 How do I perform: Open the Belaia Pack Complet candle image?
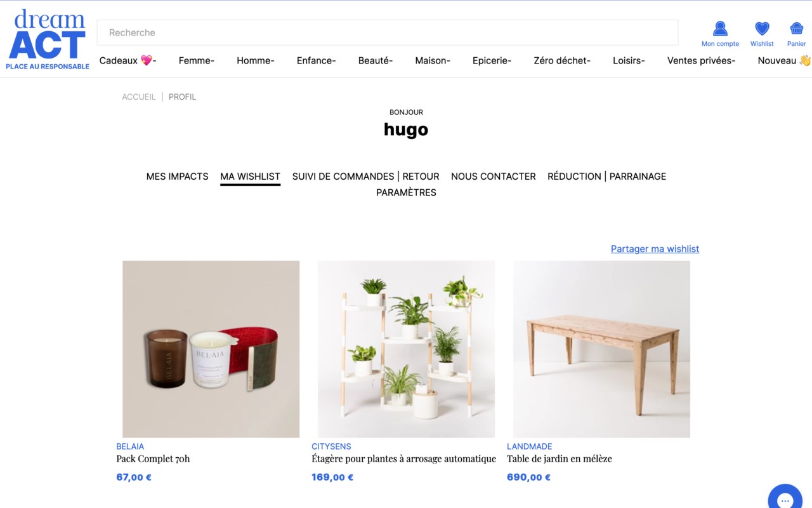pyautogui.click(x=211, y=349)
